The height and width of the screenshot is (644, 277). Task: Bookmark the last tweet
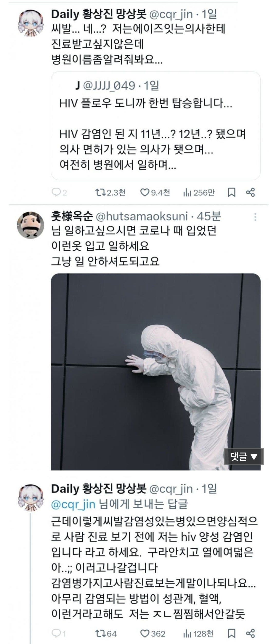232,634
